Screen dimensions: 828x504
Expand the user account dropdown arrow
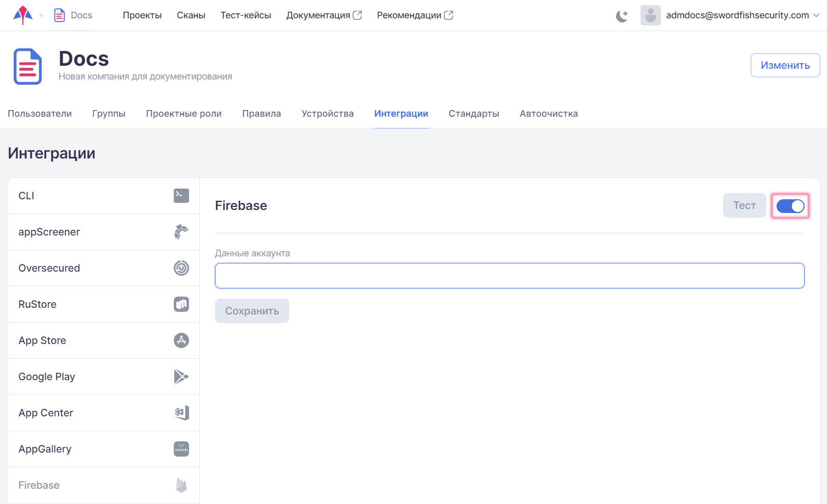816,15
